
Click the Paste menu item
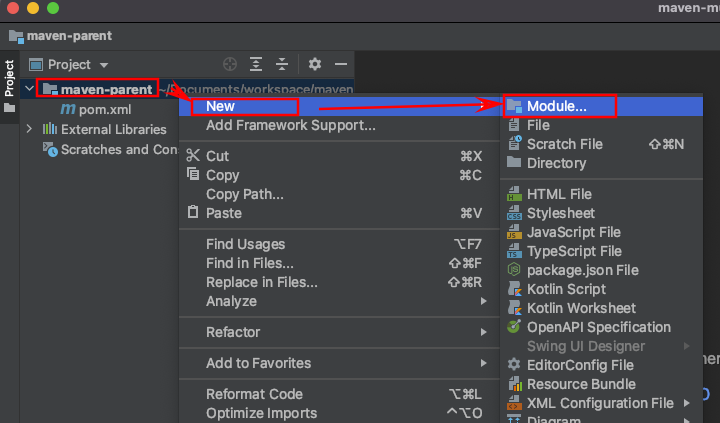(x=339, y=213)
